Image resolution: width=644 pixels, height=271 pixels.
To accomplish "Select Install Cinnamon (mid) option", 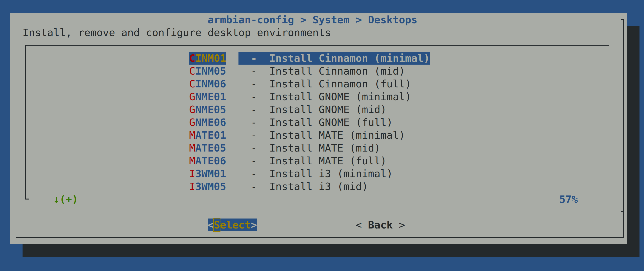I will pyautogui.click(x=336, y=71).
